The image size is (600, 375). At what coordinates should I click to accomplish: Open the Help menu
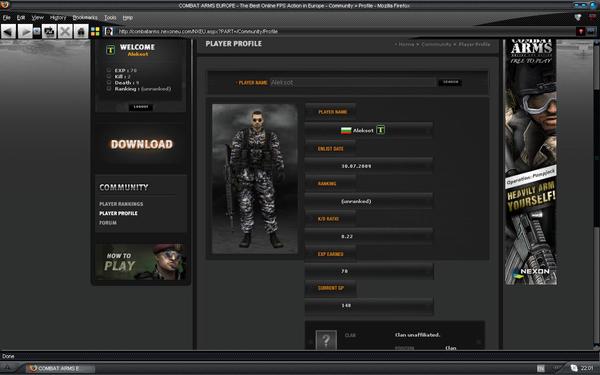(x=128, y=18)
